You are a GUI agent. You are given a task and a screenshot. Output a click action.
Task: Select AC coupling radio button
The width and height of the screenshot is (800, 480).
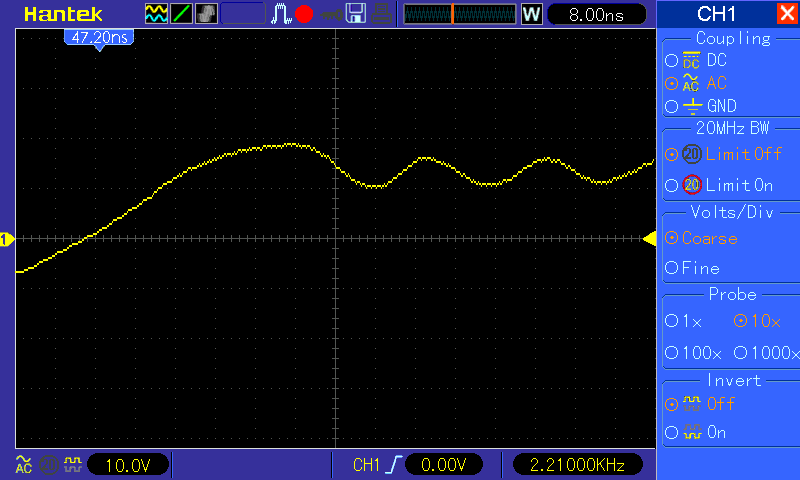pyautogui.click(x=671, y=83)
